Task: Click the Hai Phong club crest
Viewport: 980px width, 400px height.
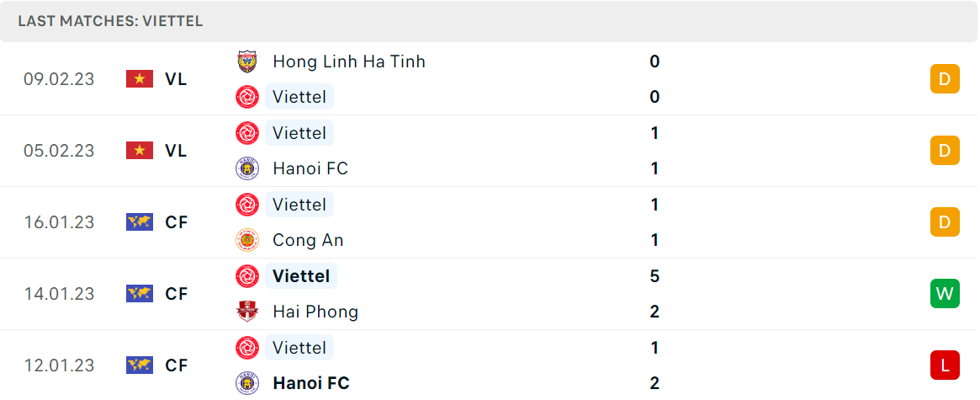Action: click(x=246, y=311)
